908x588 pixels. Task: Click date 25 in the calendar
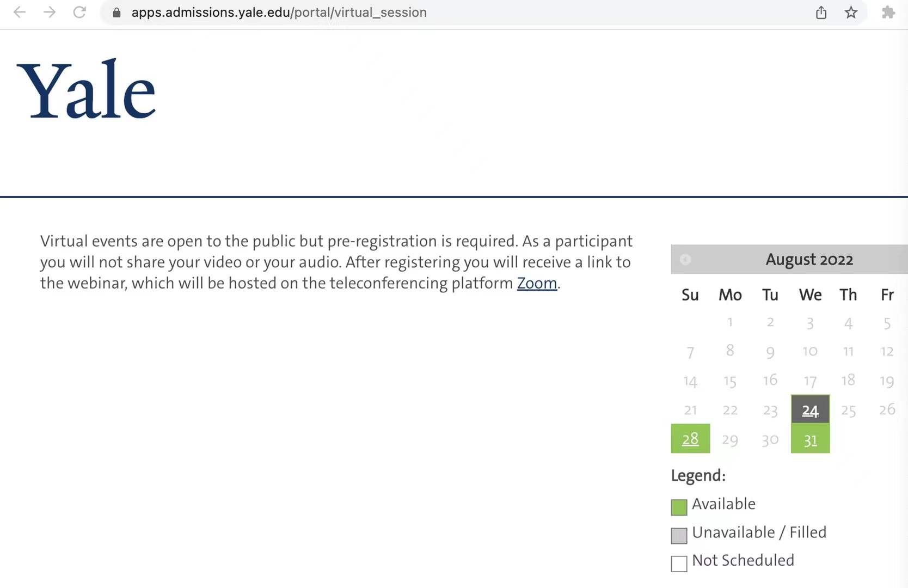[848, 410]
